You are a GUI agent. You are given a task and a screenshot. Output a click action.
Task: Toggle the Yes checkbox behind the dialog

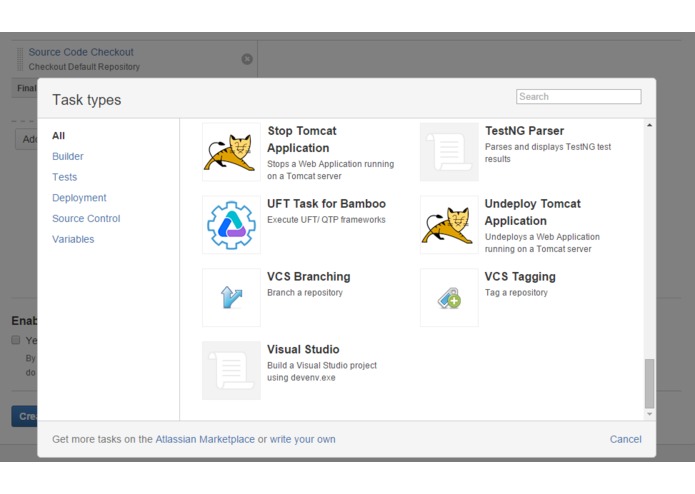(x=16, y=340)
